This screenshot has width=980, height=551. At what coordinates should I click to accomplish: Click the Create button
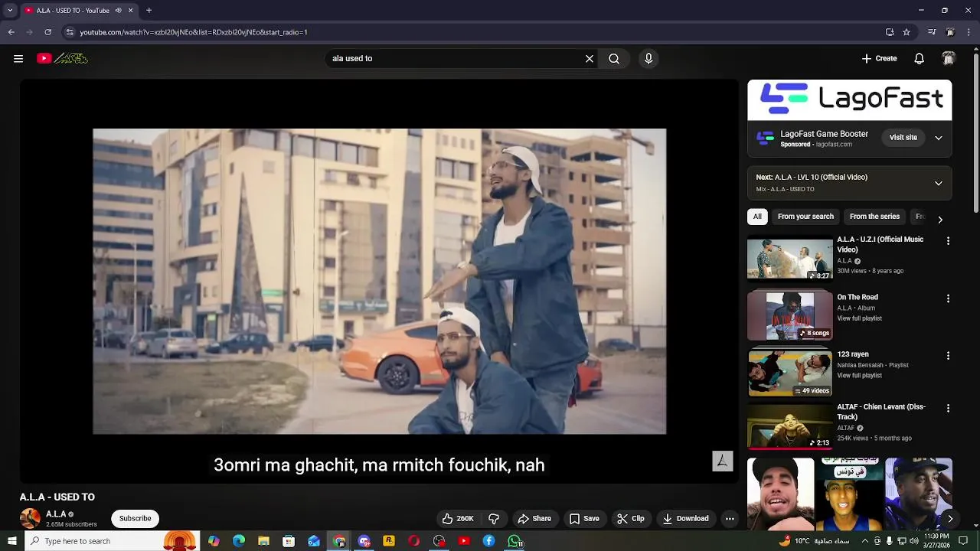pyautogui.click(x=879, y=58)
